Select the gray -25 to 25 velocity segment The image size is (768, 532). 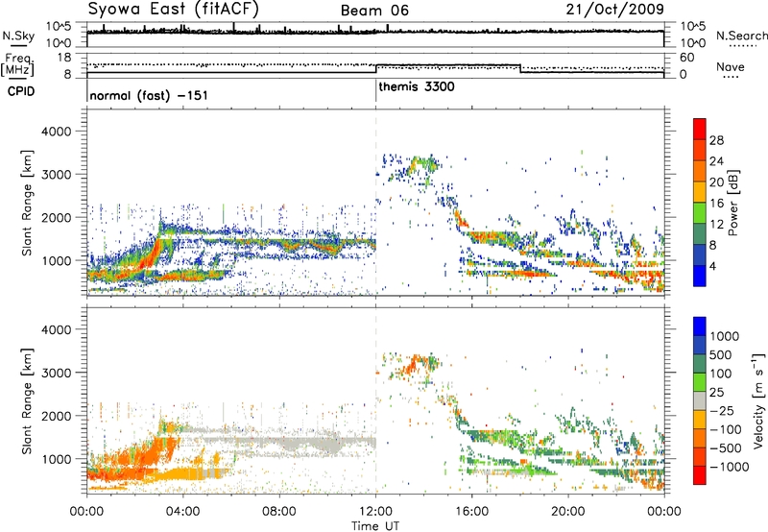point(700,400)
